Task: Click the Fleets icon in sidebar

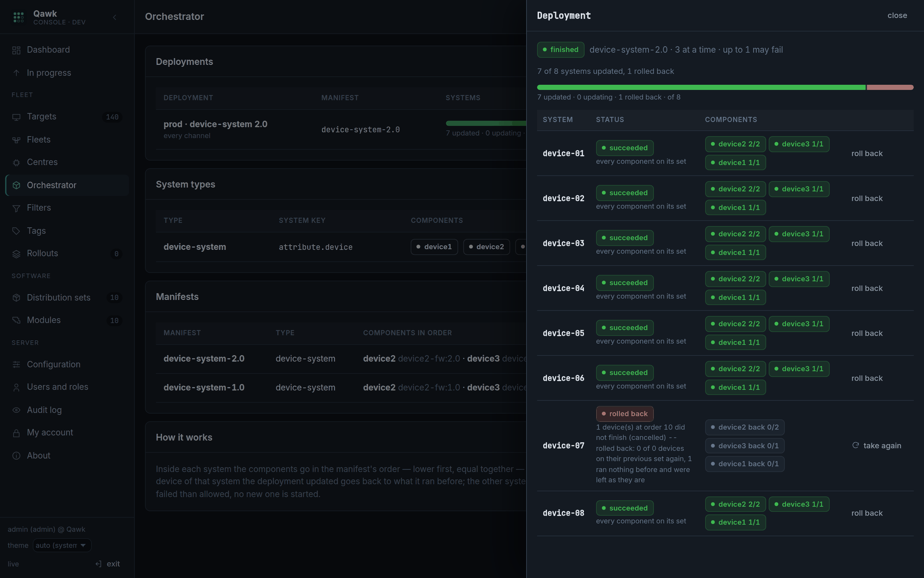Action: pos(16,140)
